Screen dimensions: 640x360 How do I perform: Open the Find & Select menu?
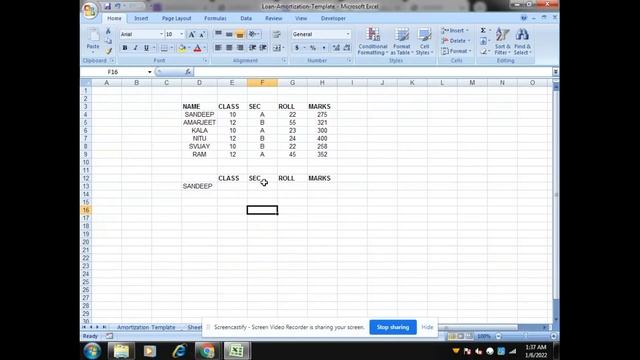[522, 42]
